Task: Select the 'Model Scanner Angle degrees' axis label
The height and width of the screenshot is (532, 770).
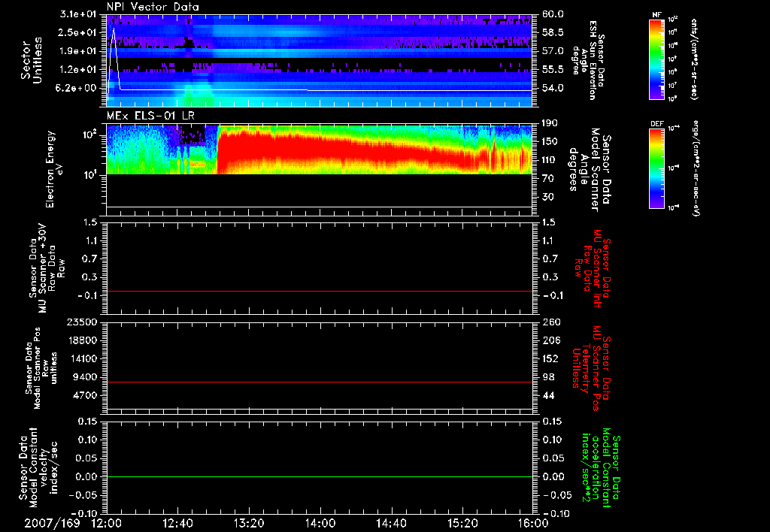Action: 590,170
